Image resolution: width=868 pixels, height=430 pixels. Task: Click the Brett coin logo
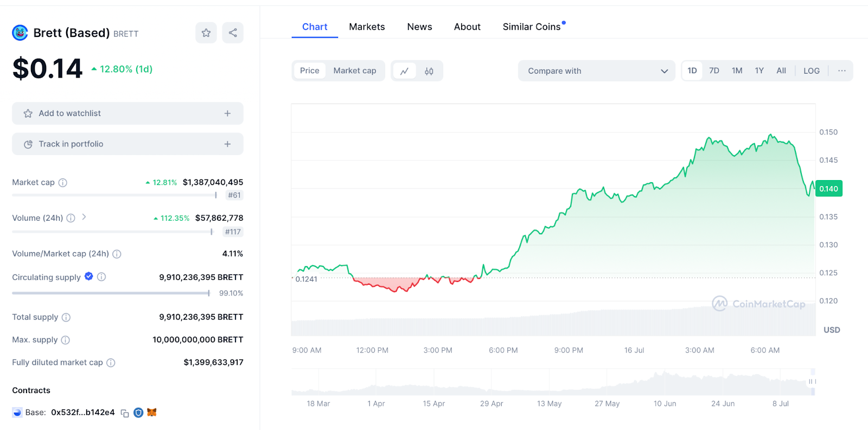point(20,33)
